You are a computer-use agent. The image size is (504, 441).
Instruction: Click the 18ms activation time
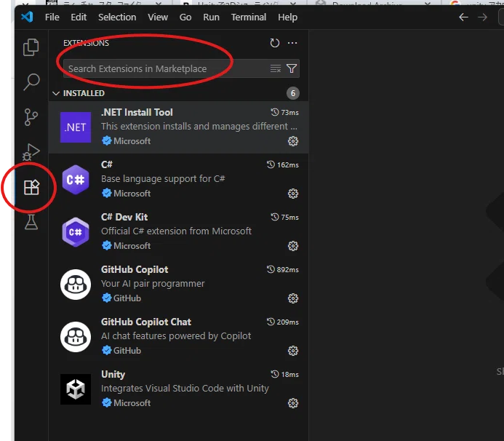(285, 375)
